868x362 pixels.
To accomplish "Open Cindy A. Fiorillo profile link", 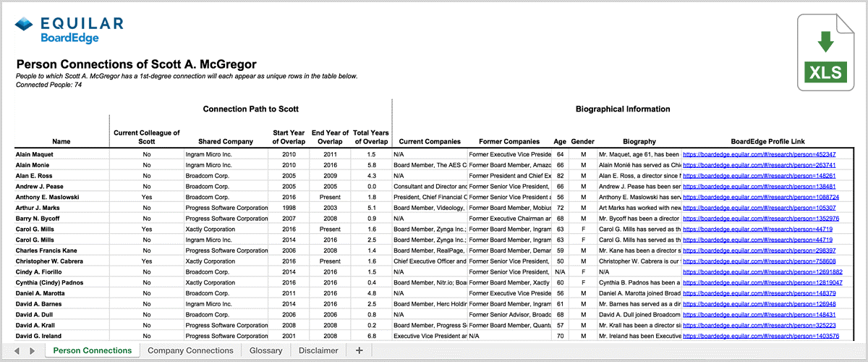I will pos(762,272).
